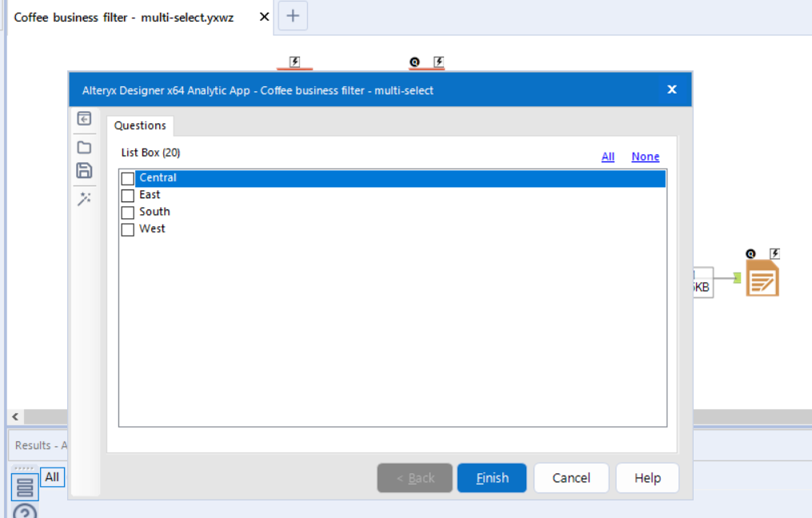Enable the South option

(x=128, y=212)
